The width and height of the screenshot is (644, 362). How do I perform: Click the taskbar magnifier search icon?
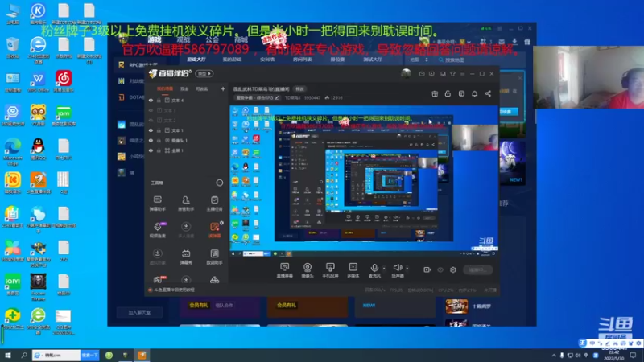pyautogui.click(x=24, y=355)
